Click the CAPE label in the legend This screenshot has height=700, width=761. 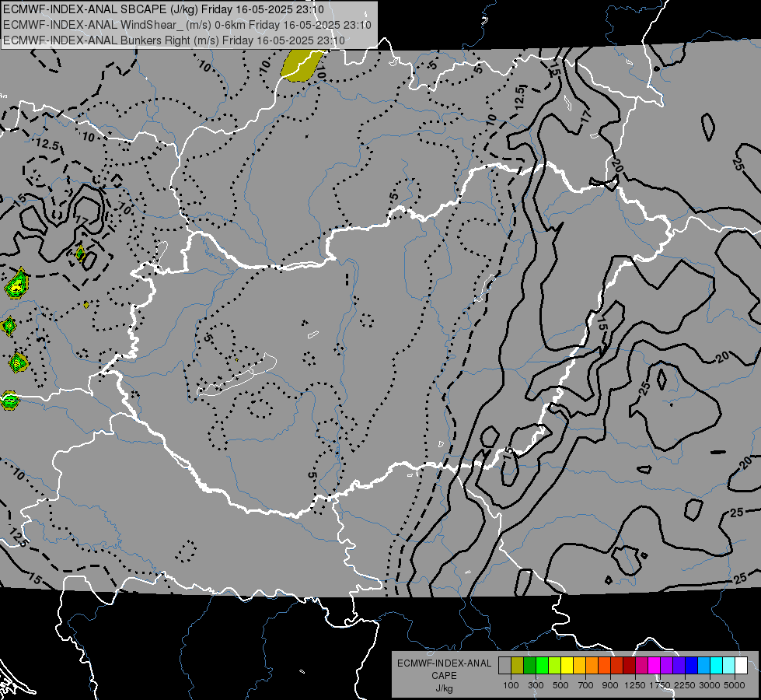click(x=444, y=676)
